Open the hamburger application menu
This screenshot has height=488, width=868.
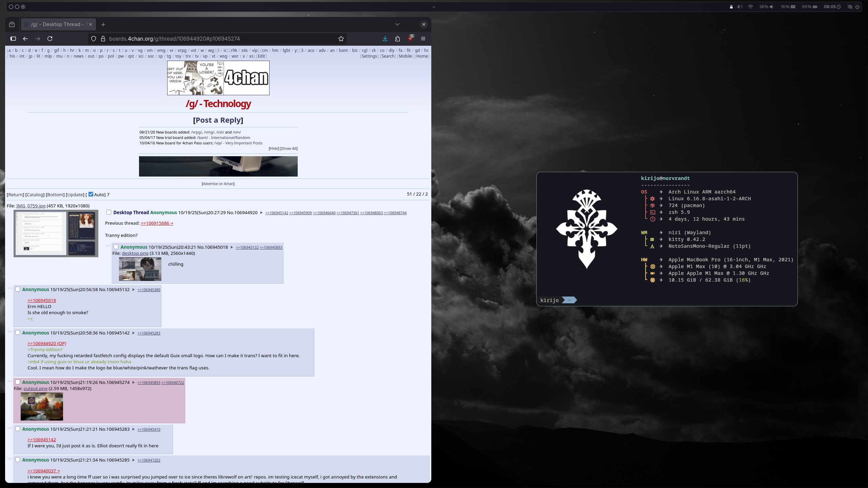pos(423,39)
